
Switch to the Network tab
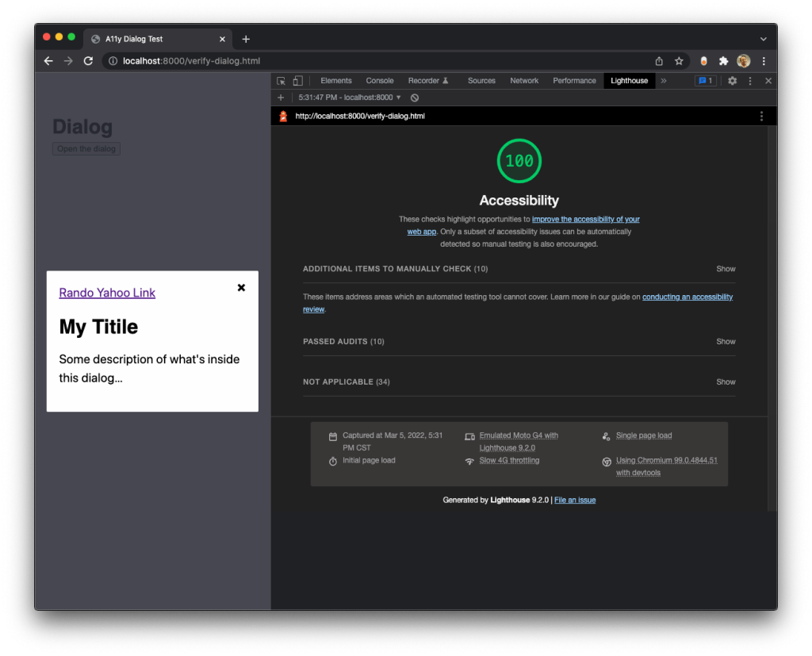click(x=523, y=80)
